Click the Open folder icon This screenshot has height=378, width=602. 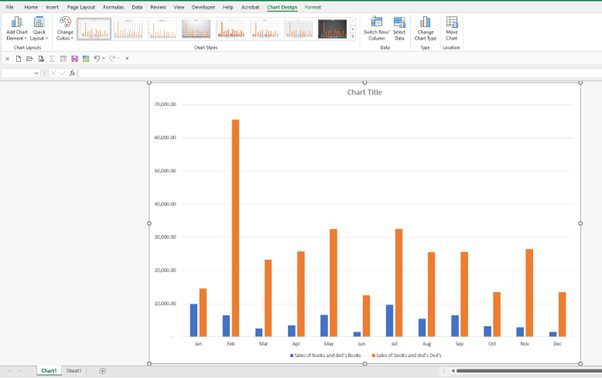pyautogui.click(x=29, y=59)
